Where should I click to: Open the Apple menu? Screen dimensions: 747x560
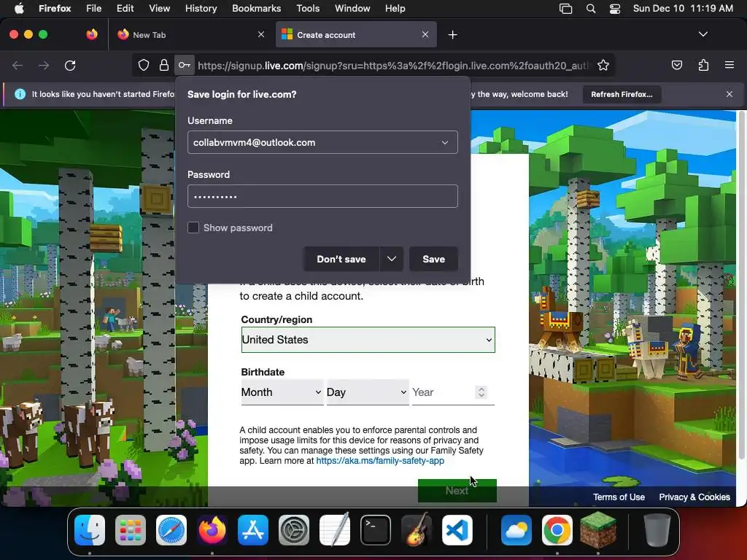(x=19, y=9)
